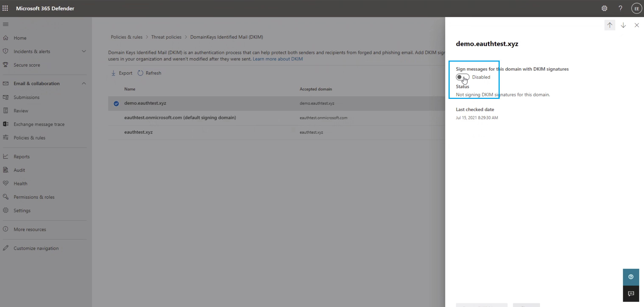This screenshot has height=307, width=644.
Task: Select the eauthtest.xyz domain row
Action: [276, 132]
